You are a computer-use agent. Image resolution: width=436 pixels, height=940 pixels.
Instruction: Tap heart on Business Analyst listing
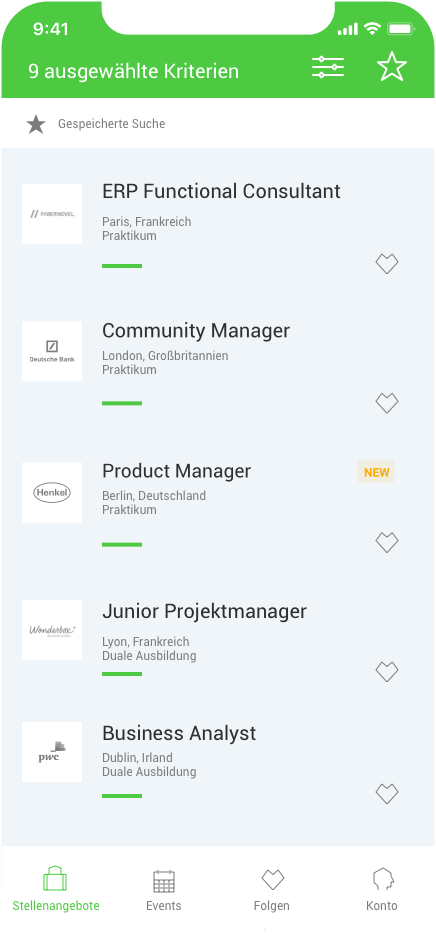[x=387, y=794]
